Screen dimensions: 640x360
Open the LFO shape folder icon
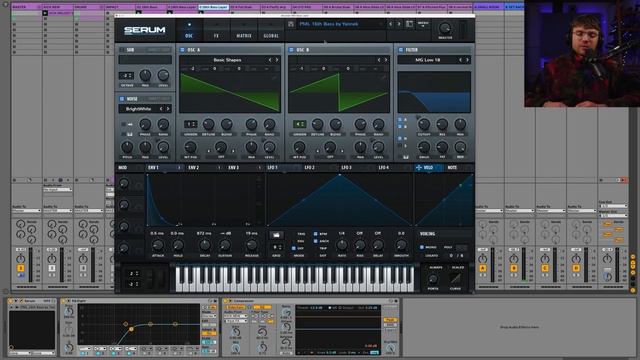276,235
